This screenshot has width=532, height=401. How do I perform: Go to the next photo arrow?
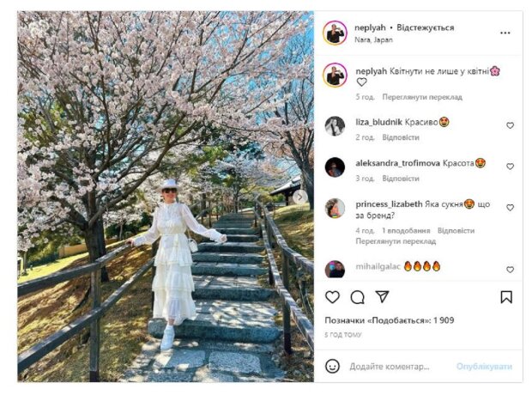point(300,197)
